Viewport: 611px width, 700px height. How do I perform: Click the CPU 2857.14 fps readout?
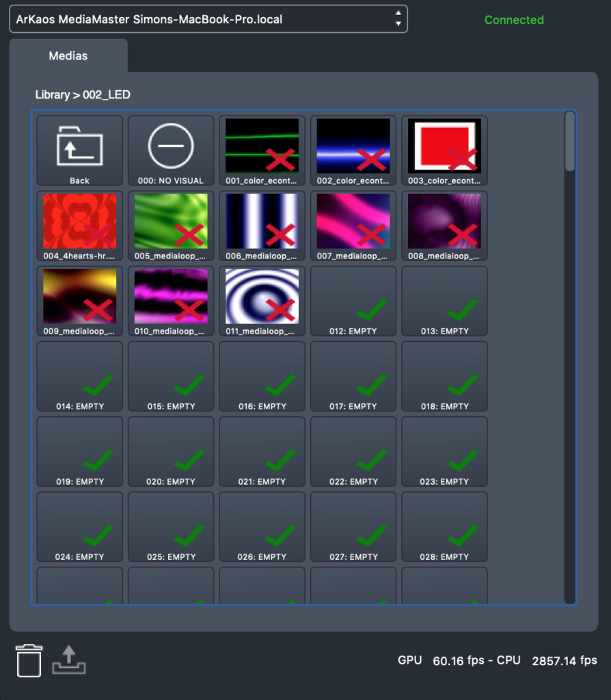click(547, 660)
